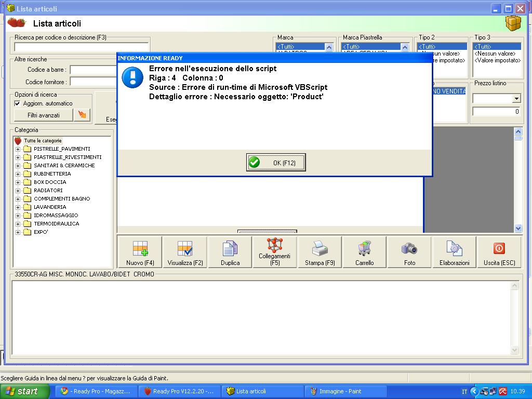
Task: Open the Carrello shopping cart
Action: click(364, 252)
